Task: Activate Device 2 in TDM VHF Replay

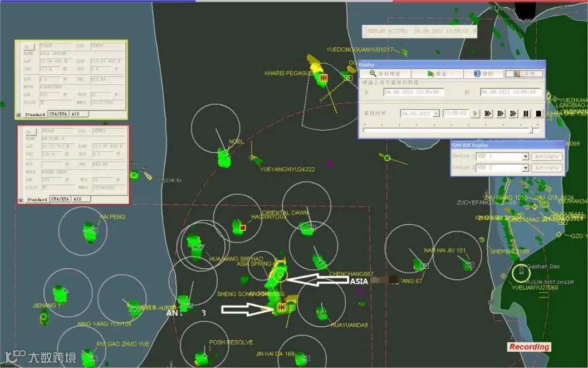Action: [546, 167]
